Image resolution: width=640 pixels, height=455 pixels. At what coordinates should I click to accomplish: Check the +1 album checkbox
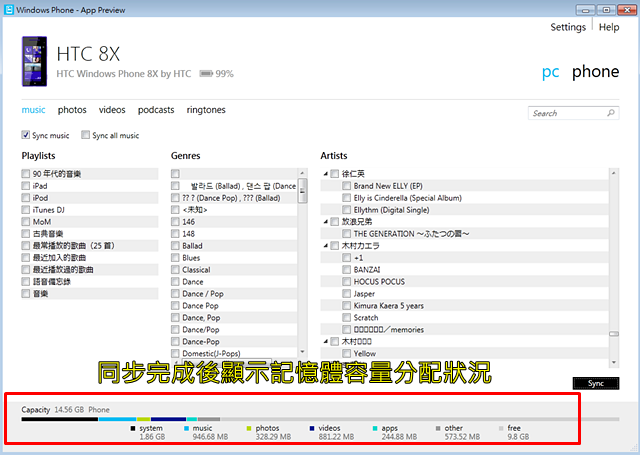click(347, 257)
